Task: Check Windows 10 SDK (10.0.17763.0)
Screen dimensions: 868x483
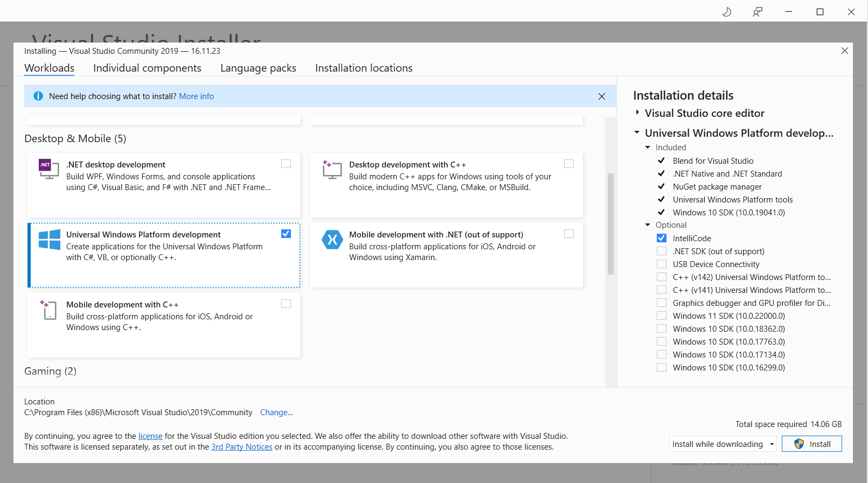Action: coord(662,341)
